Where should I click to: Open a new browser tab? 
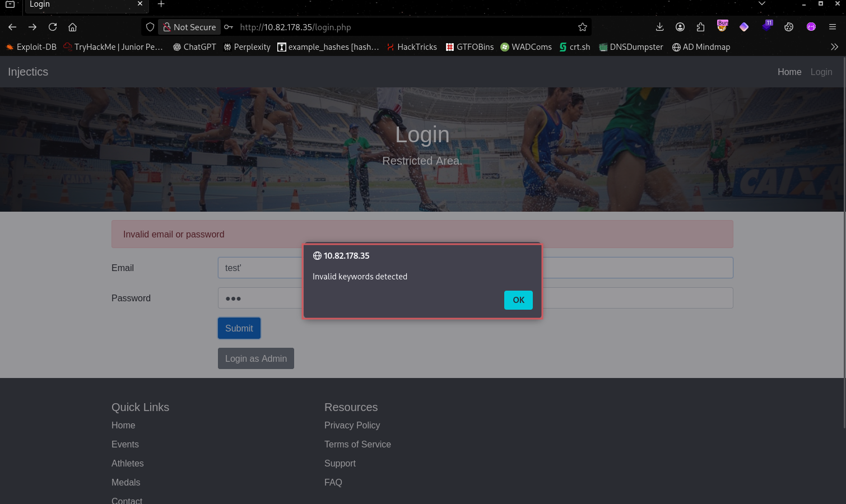(x=161, y=4)
